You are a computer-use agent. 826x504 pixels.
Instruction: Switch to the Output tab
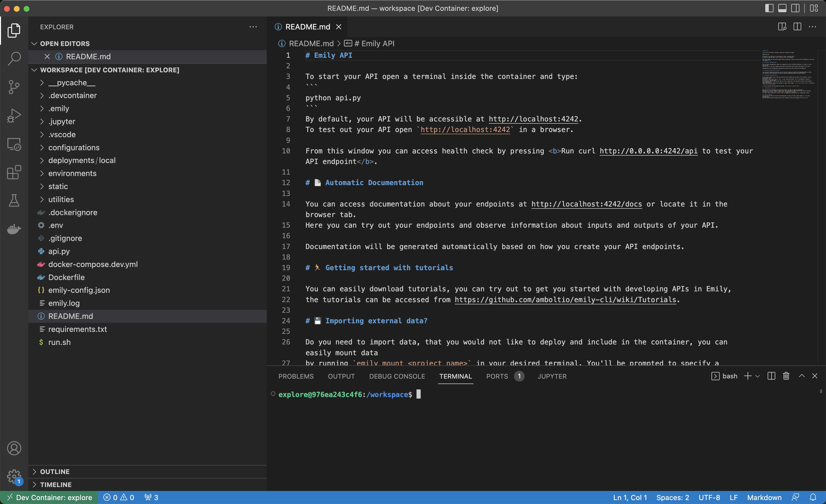pyautogui.click(x=341, y=376)
